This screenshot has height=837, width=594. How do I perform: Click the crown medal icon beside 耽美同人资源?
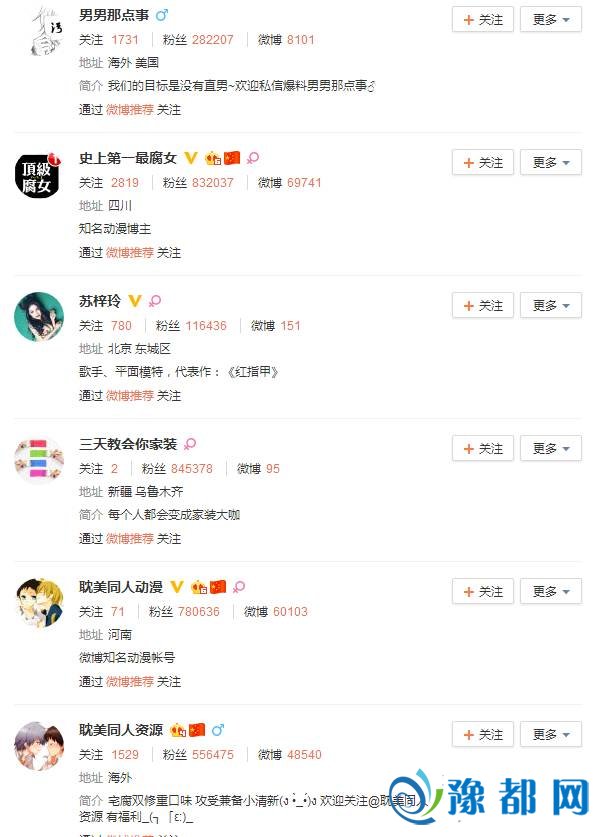tap(178, 730)
